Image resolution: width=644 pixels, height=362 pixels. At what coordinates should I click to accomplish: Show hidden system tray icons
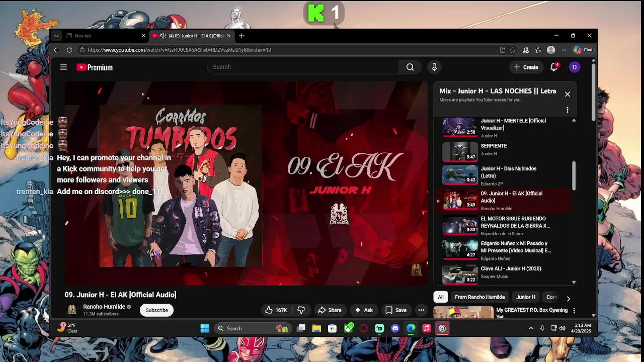(x=530, y=328)
